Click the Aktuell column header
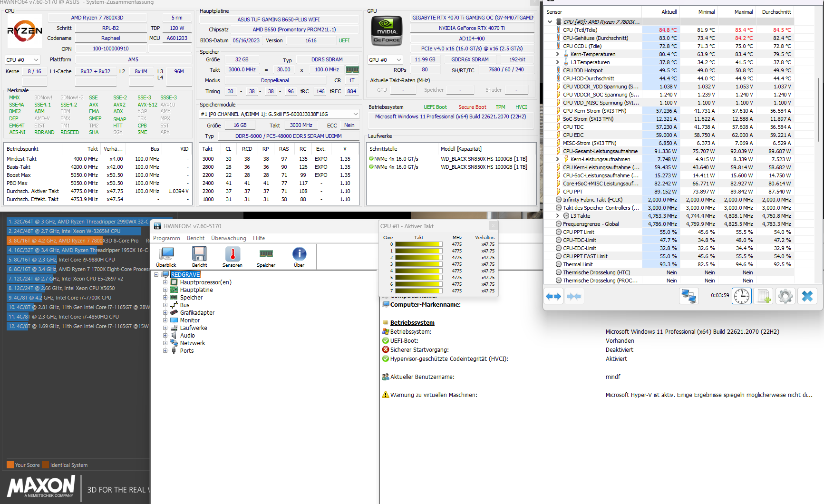 pos(661,12)
